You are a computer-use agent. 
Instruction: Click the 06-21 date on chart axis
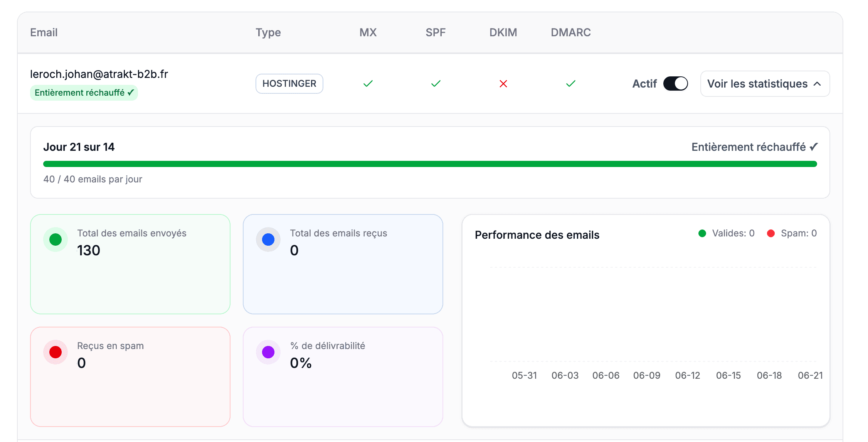[x=810, y=376]
